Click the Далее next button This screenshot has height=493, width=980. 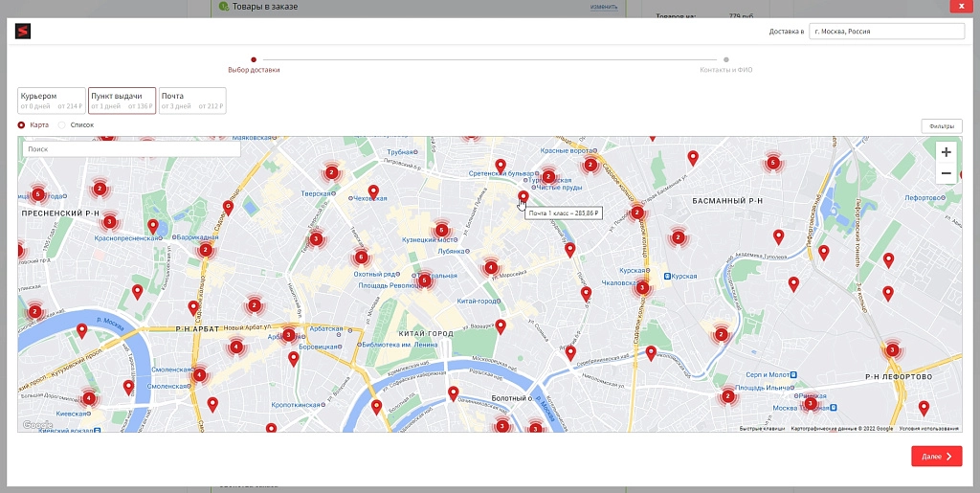pos(937,456)
